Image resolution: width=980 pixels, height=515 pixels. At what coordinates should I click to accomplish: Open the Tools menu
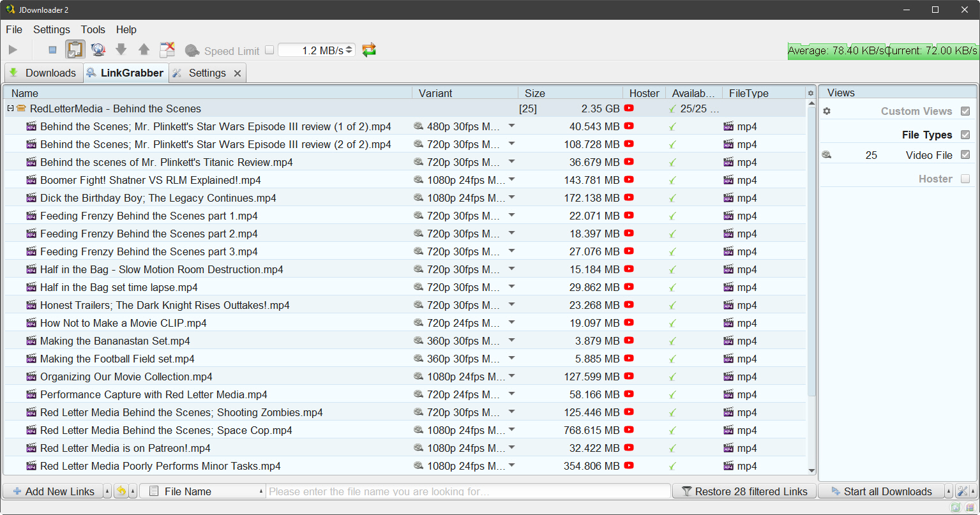click(93, 29)
